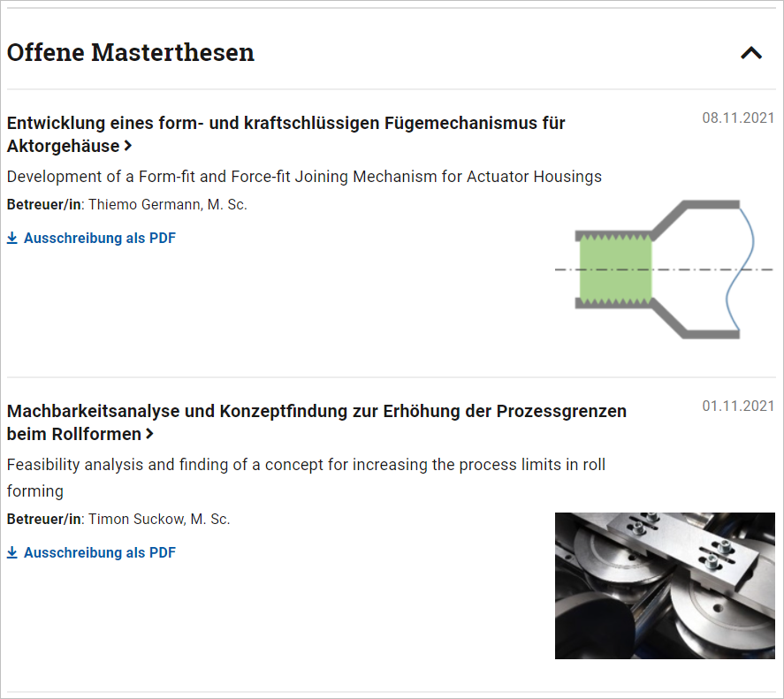Viewport: 784px width, 699px height.
Task: Open the roll forming machine photo
Action: click(665, 586)
